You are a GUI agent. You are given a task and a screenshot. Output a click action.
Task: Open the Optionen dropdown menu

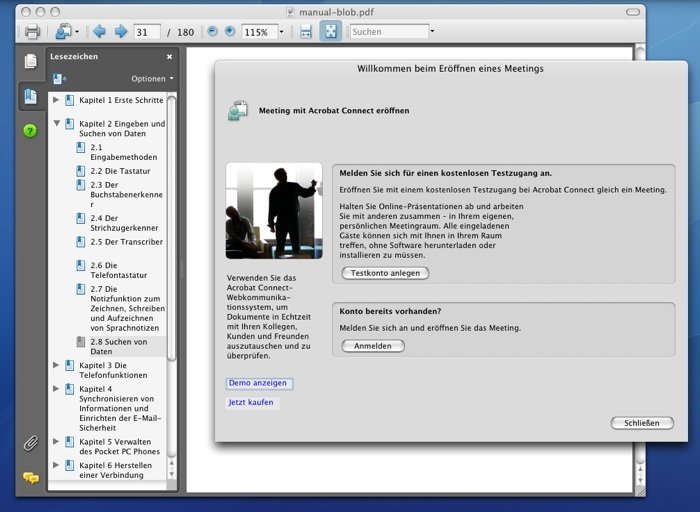152,79
